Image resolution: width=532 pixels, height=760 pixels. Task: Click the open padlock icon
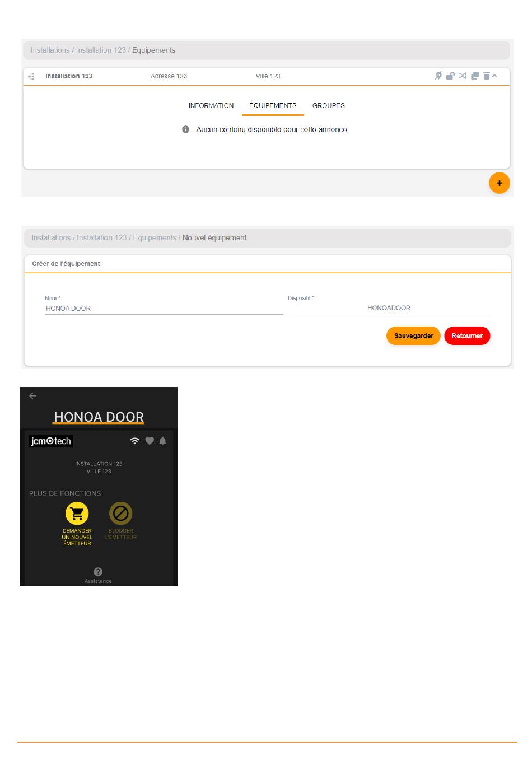(x=450, y=76)
